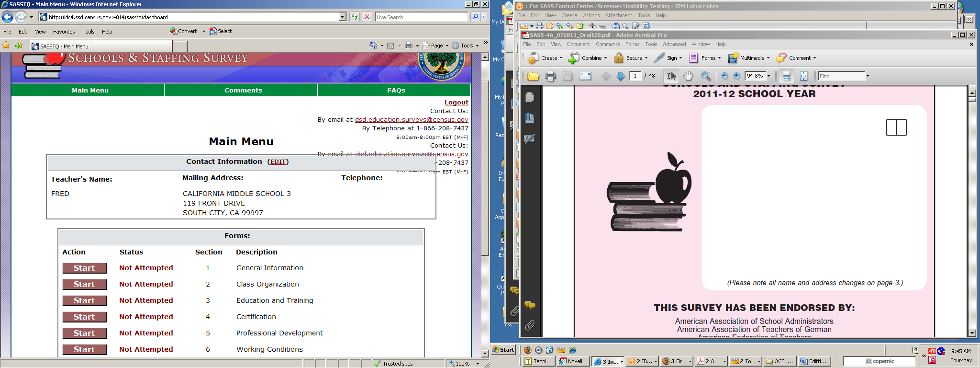Click the Logout link
This screenshot has height=368, width=980.
point(456,102)
